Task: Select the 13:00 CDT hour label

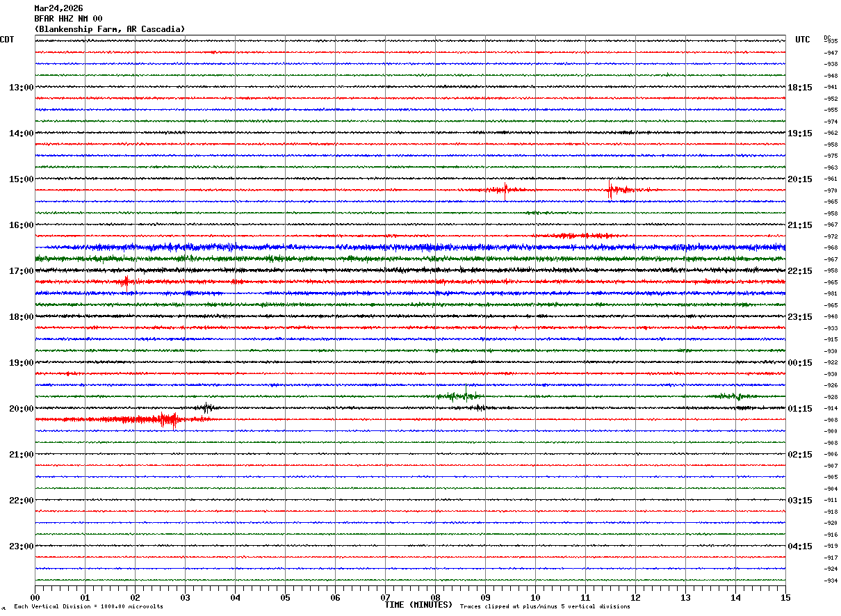Action: point(21,88)
